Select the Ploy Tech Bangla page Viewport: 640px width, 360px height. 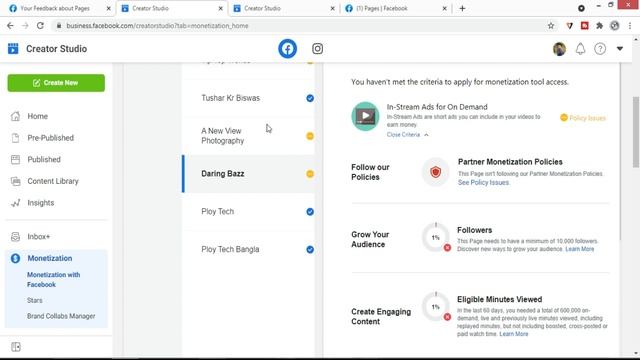pyautogui.click(x=249, y=249)
